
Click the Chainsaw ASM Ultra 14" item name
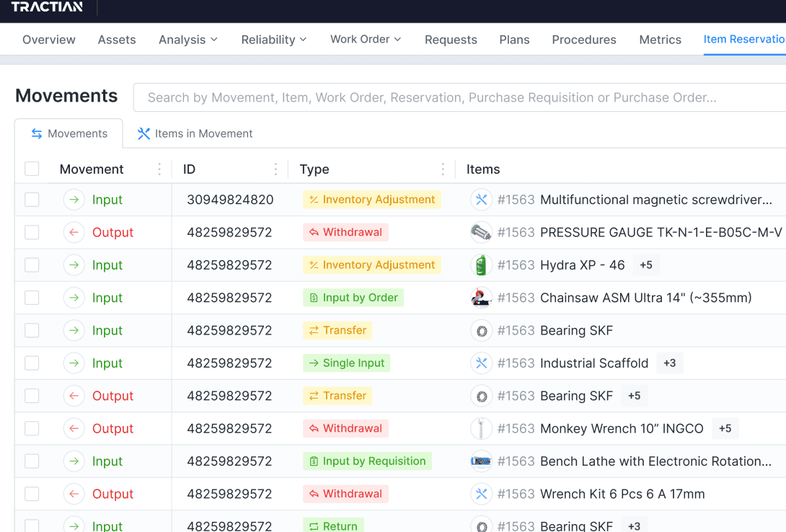coord(645,298)
